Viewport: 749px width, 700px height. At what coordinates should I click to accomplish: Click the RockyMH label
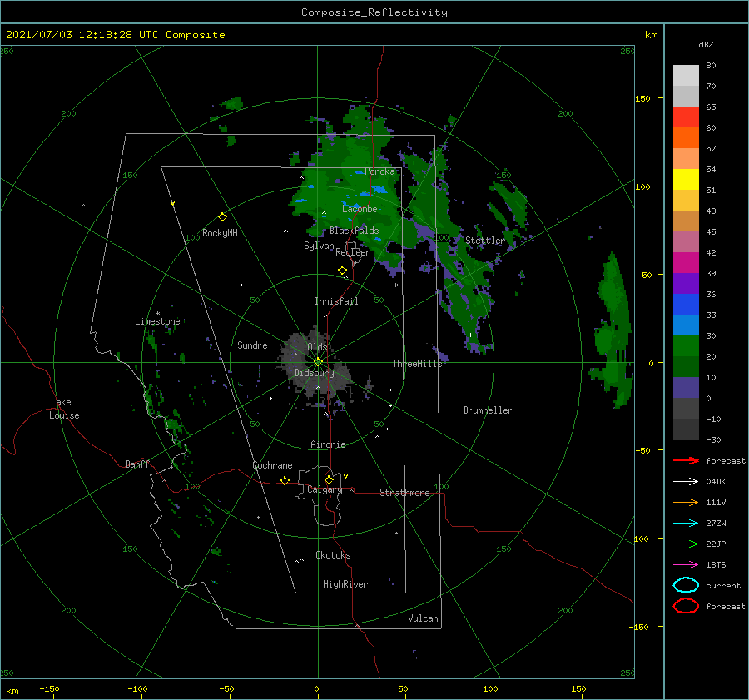click(x=220, y=233)
